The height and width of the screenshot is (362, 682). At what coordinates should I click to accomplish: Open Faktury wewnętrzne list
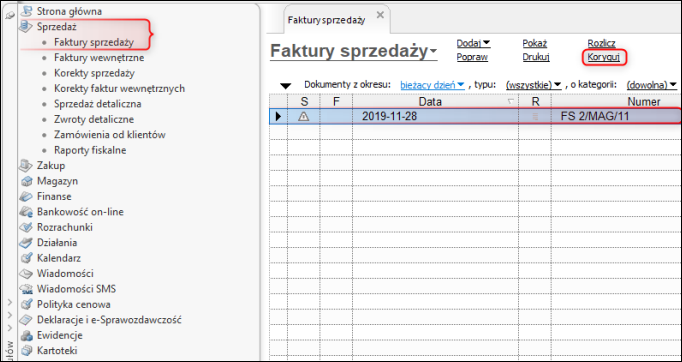[99, 57]
